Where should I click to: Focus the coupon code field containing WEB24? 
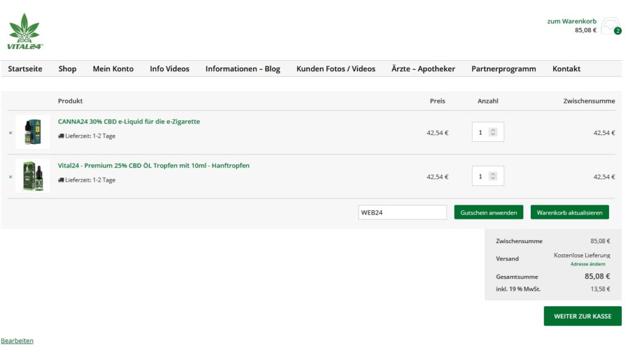pos(402,213)
